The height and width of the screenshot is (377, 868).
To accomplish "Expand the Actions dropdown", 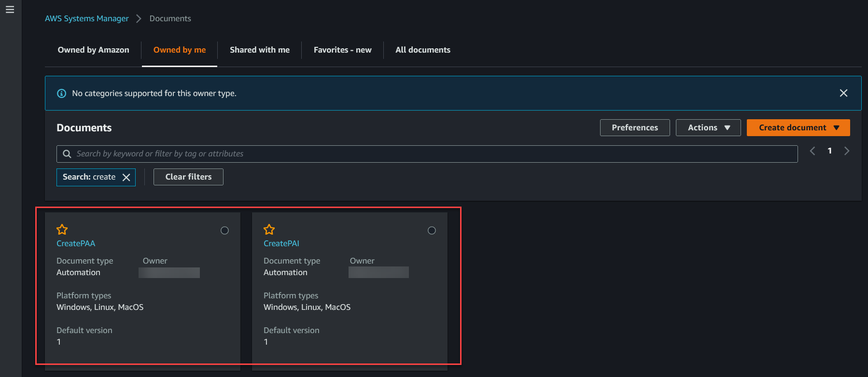I will point(708,128).
